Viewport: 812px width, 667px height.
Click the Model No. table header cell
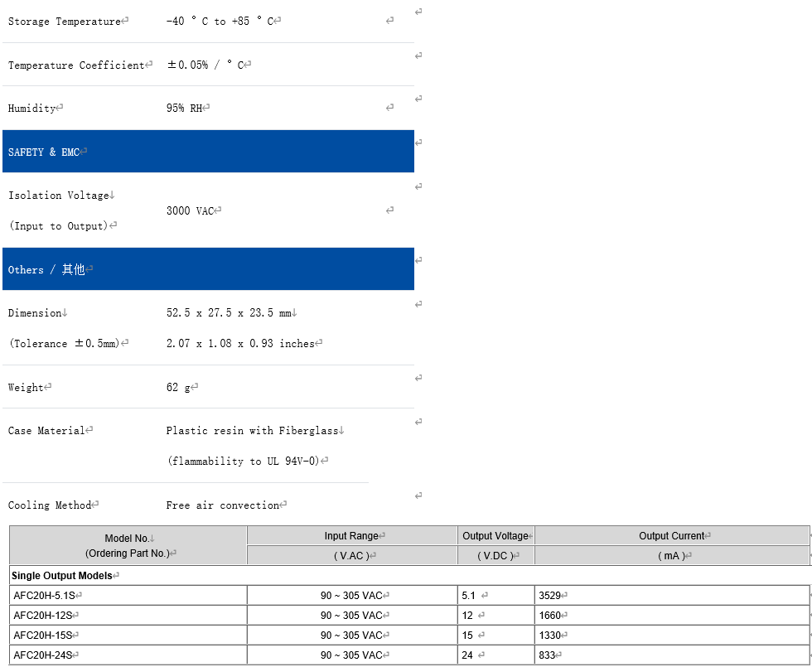(128, 545)
